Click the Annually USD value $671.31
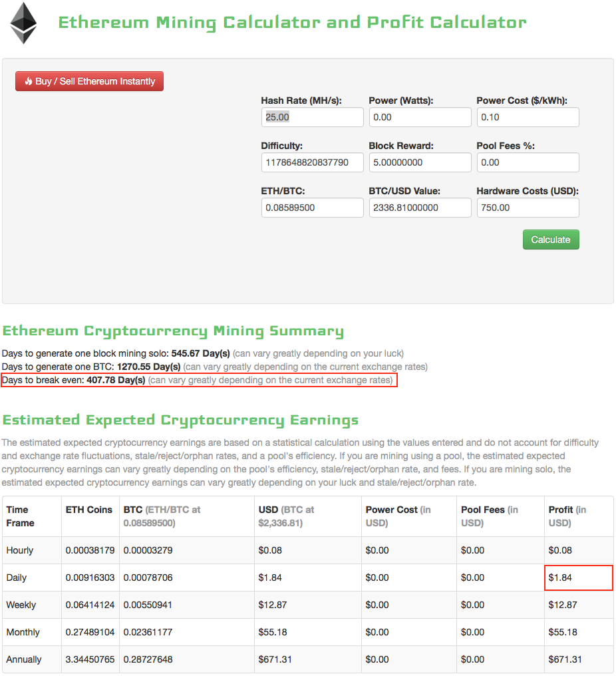 pyautogui.click(x=275, y=659)
